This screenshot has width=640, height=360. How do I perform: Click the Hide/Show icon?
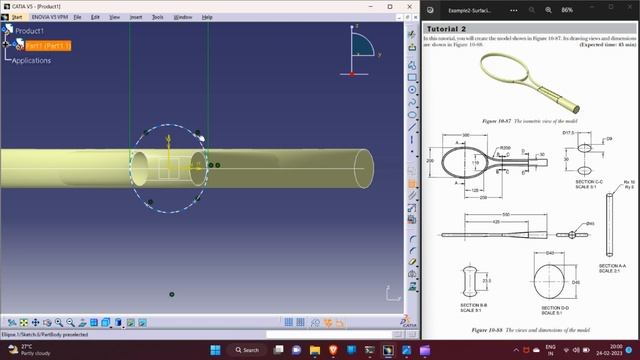click(131, 323)
